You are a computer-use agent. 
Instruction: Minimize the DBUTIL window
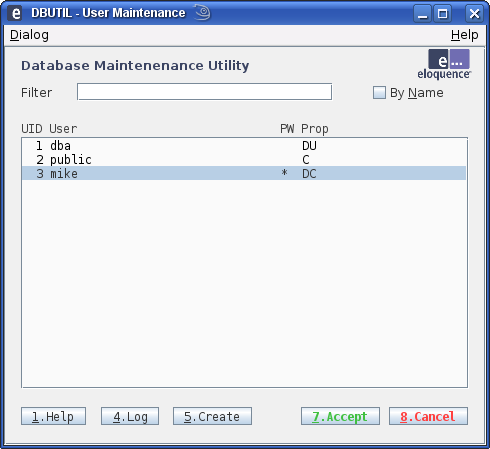(423, 14)
